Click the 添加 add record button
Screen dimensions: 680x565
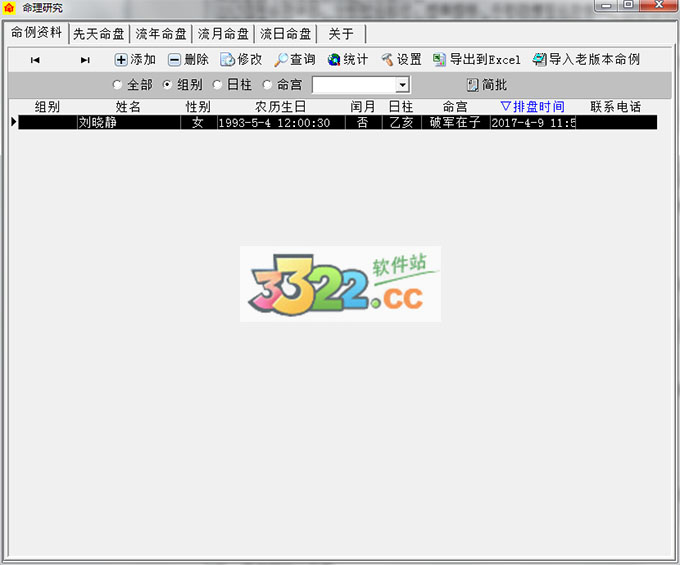pyautogui.click(x=135, y=59)
